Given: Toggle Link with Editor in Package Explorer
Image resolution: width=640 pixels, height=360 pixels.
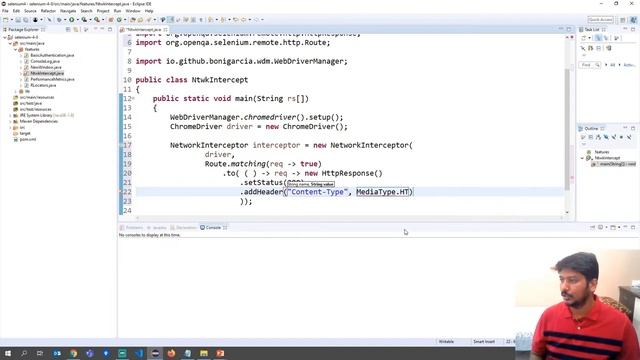Looking at the screenshot, I should 76,29.
